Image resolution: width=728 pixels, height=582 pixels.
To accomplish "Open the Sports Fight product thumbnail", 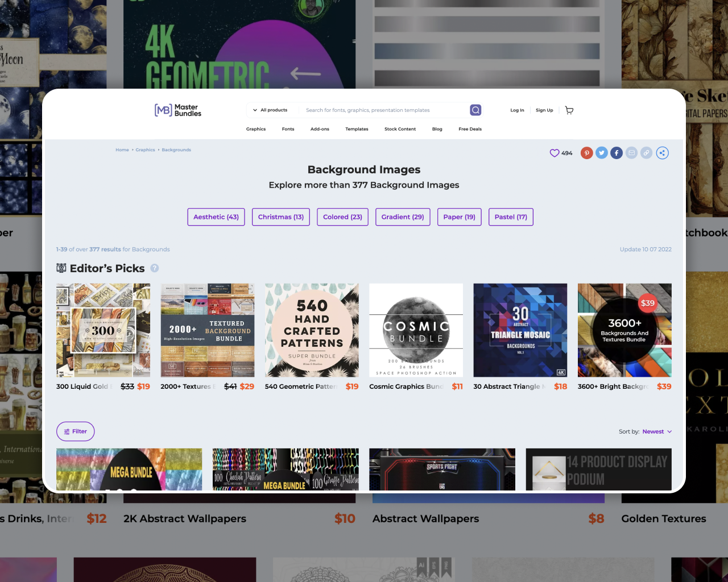I will 442,469.
